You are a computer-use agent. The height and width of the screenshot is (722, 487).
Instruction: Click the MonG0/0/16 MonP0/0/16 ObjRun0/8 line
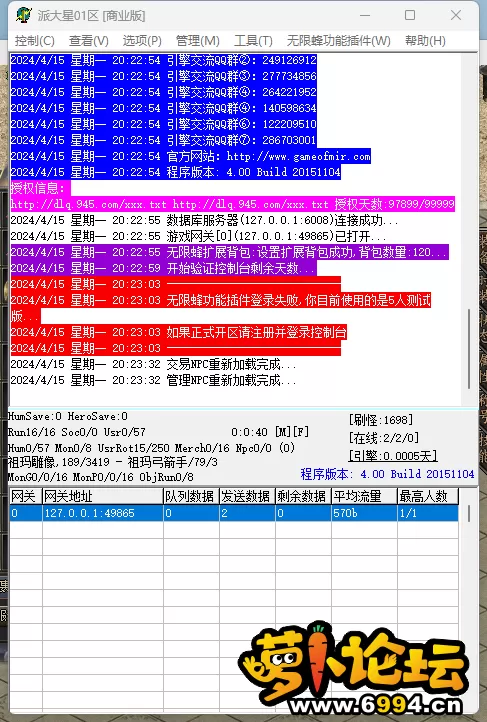click(100, 477)
